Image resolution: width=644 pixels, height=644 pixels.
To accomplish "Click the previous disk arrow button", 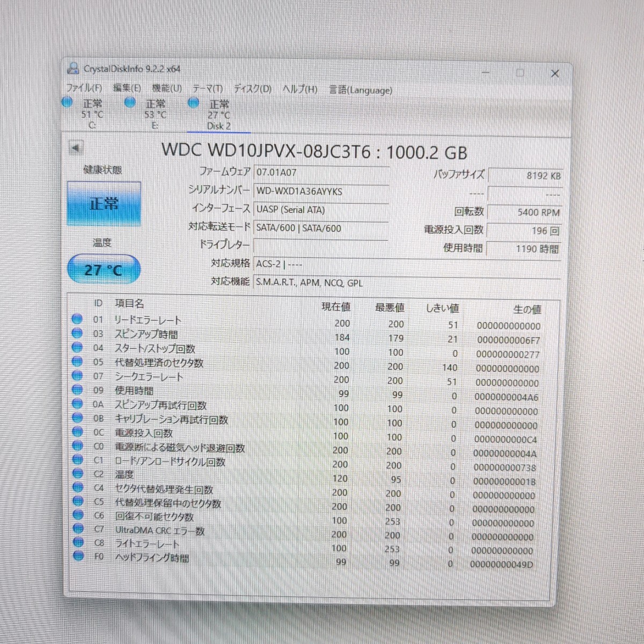I will click(76, 148).
